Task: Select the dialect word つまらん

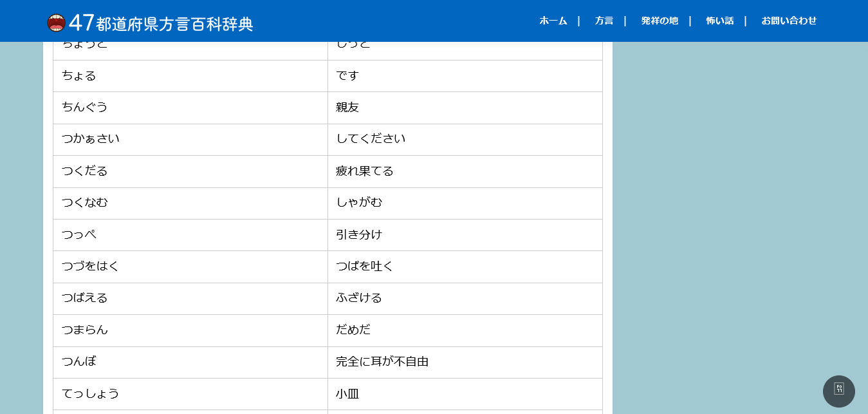Action: 85,330
